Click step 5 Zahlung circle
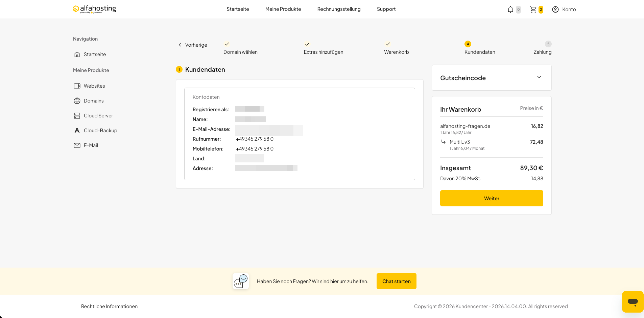This screenshot has width=644, height=318. (x=548, y=44)
